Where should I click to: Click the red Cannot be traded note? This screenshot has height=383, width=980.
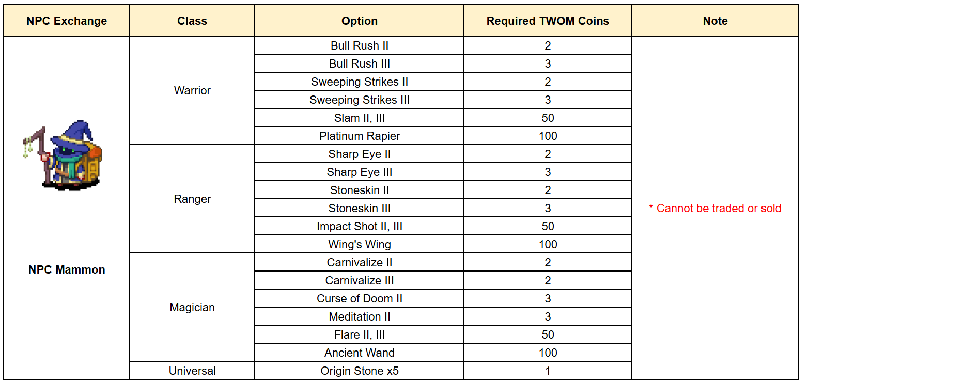pos(715,208)
